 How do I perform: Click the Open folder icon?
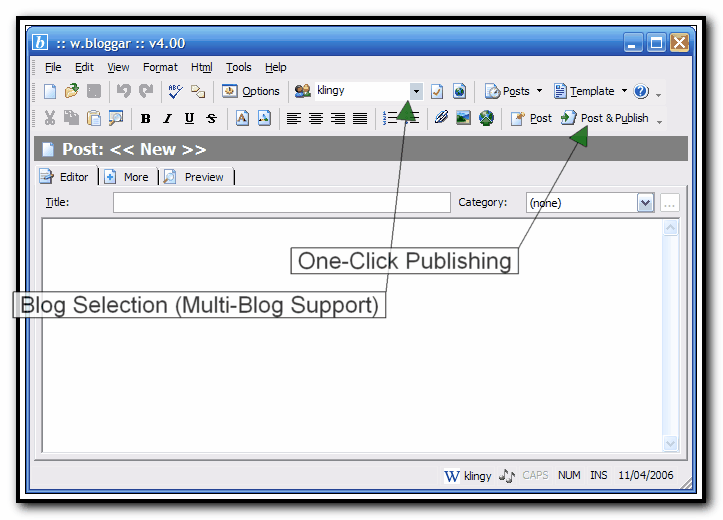click(71, 91)
